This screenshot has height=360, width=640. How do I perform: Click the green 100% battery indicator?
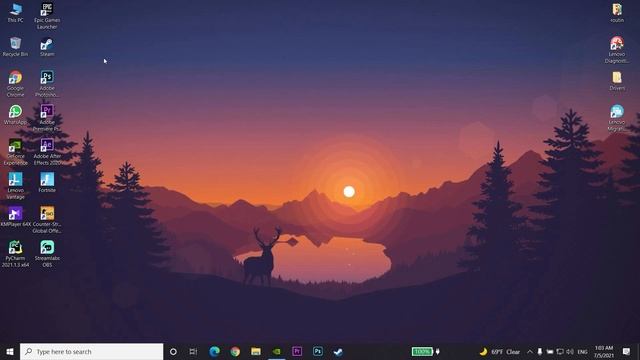(422, 351)
